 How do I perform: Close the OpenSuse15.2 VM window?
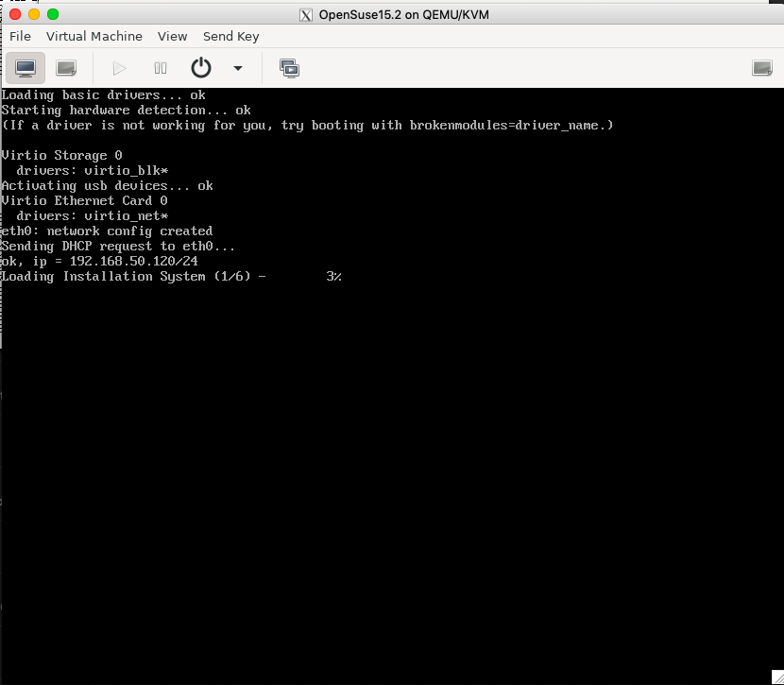click(15, 14)
